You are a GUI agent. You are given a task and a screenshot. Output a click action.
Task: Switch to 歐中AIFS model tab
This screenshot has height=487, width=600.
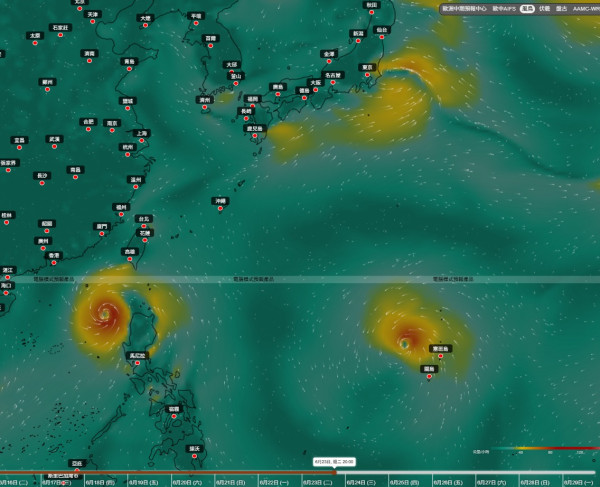pos(504,8)
